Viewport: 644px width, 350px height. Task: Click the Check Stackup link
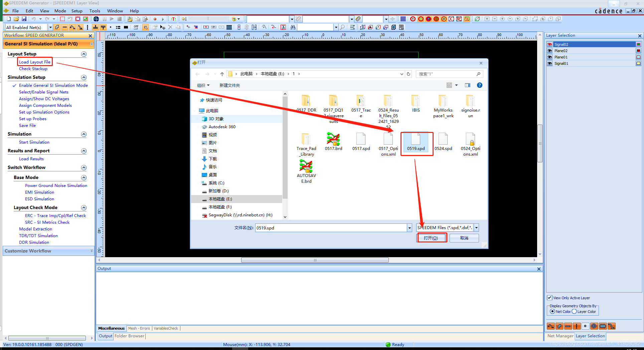(x=33, y=69)
